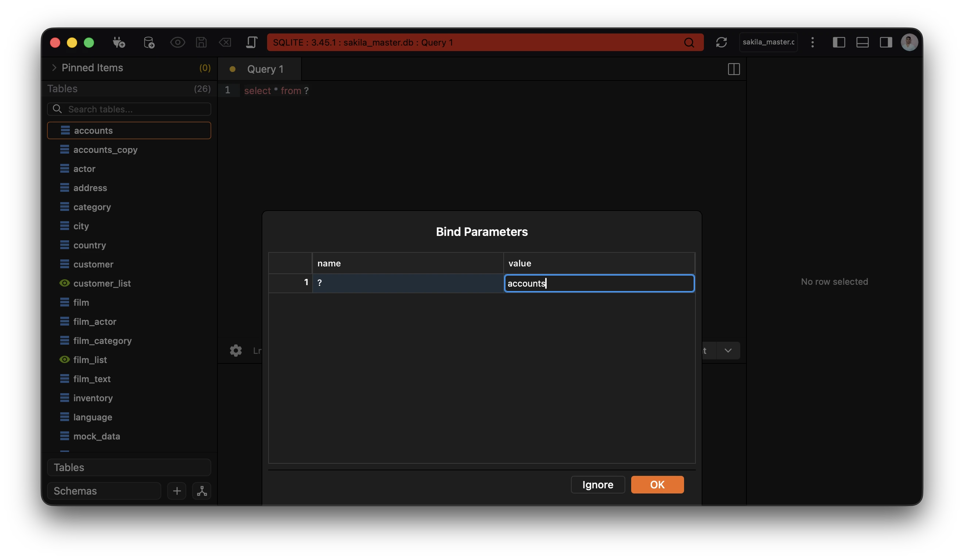
Task: Open the split editor pane icon
Action: pyautogui.click(x=733, y=69)
